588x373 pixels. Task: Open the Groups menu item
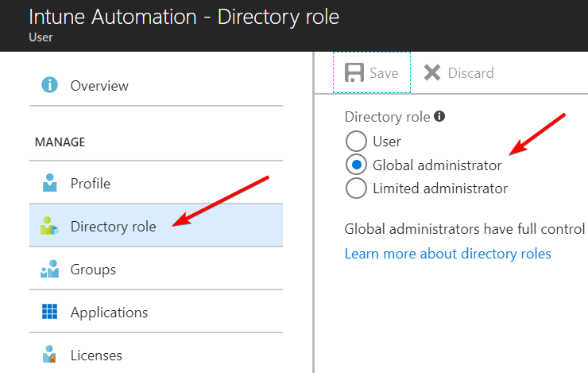coord(156,269)
